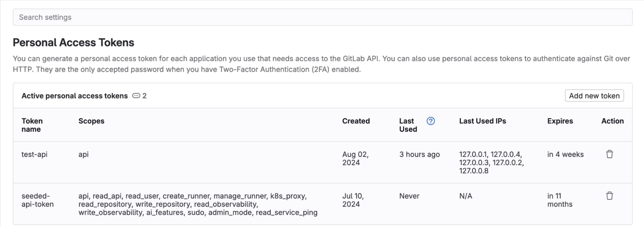
Task: Click the seeded-api-token scopes list text
Action: point(198,204)
